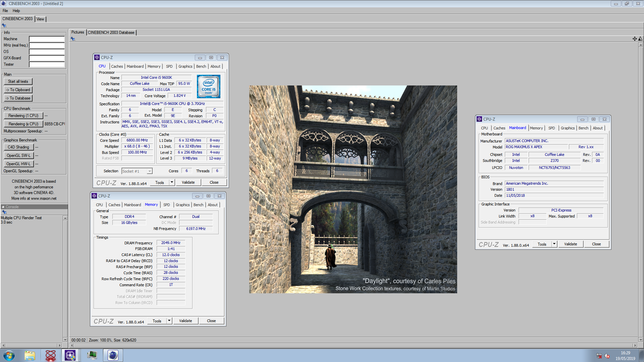Click the ROG MAXIMUS X APEX model text
Screen dimensions: 644x362
point(524,147)
